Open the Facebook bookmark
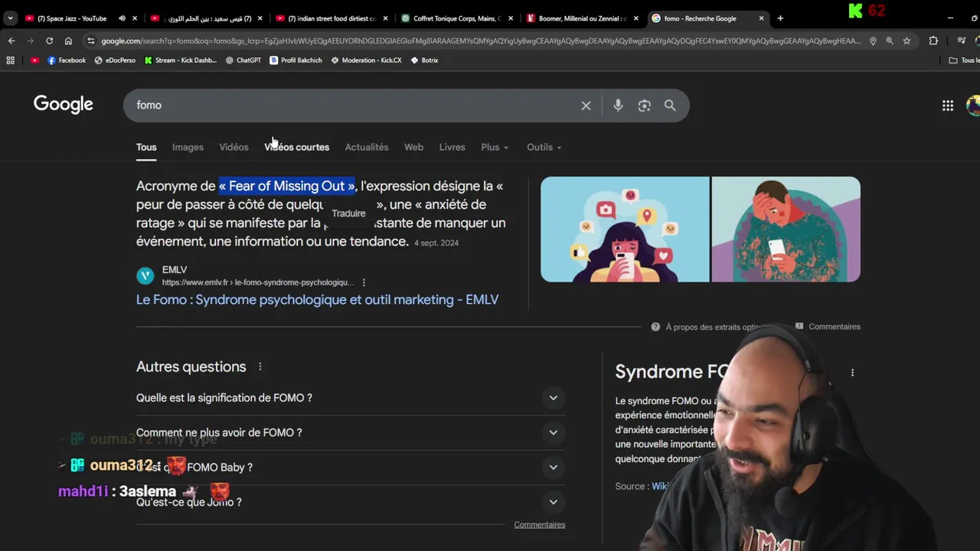The image size is (980, 551). click(x=67, y=60)
